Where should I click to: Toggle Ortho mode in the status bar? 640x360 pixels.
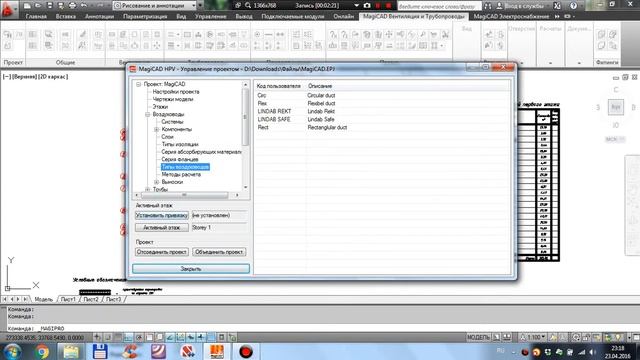point(128,337)
